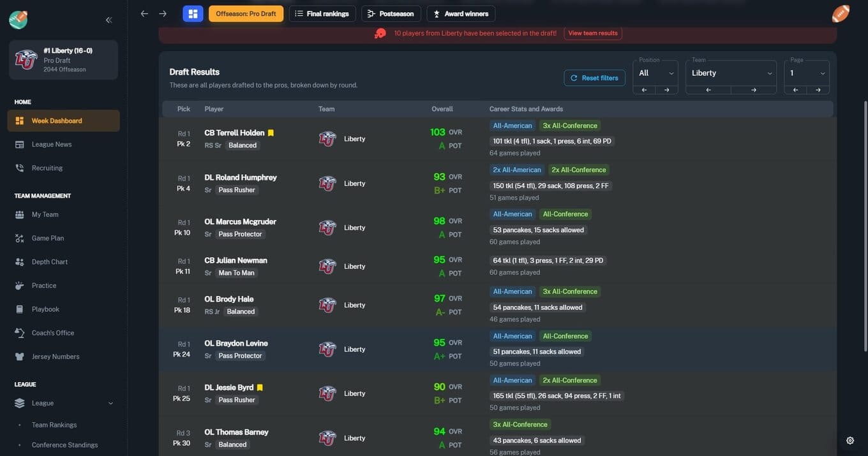868x456 pixels.
Task: Open Offseason: Pro Draft tab
Action: pyautogui.click(x=246, y=13)
